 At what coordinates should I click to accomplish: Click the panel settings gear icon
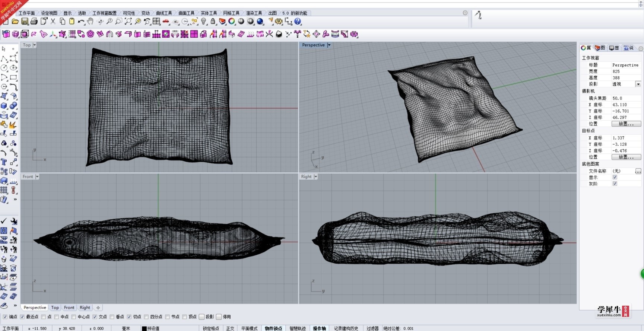(641, 48)
